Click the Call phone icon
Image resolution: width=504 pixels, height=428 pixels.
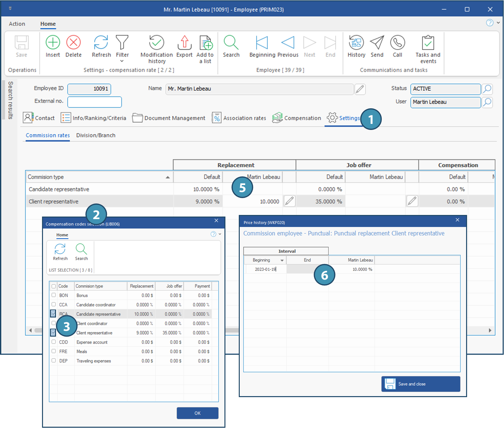tap(397, 43)
